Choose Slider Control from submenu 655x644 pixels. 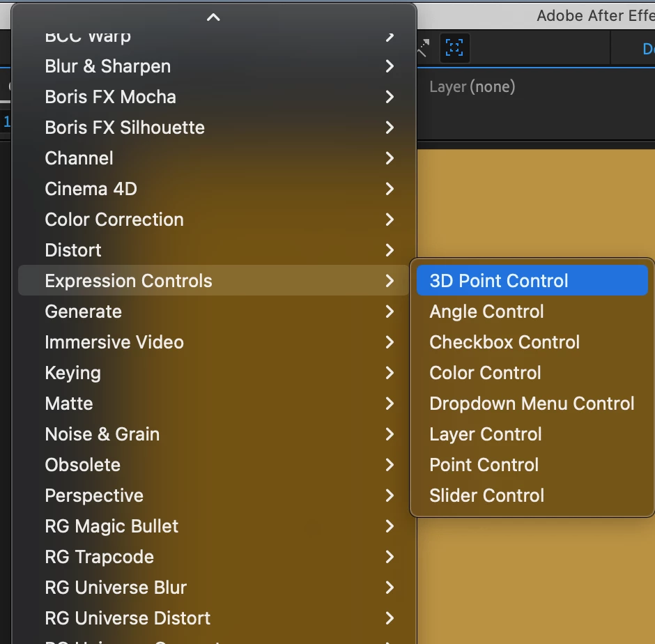(532, 496)
